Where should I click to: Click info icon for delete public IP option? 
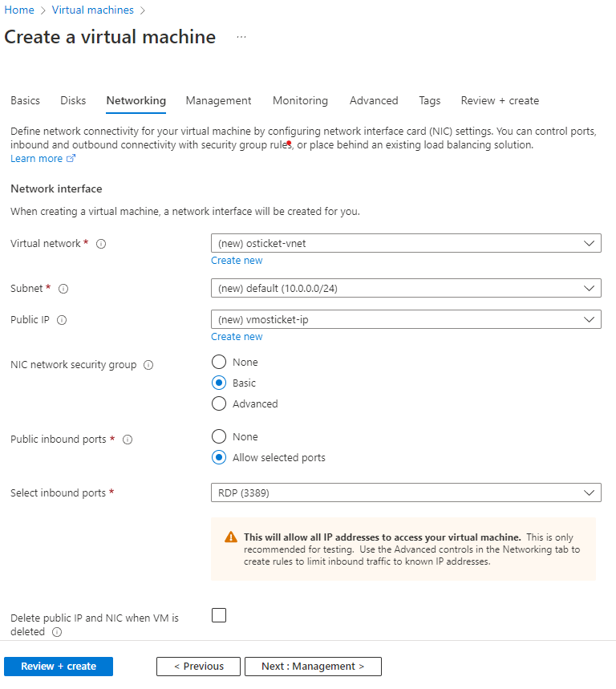(57, 632)
